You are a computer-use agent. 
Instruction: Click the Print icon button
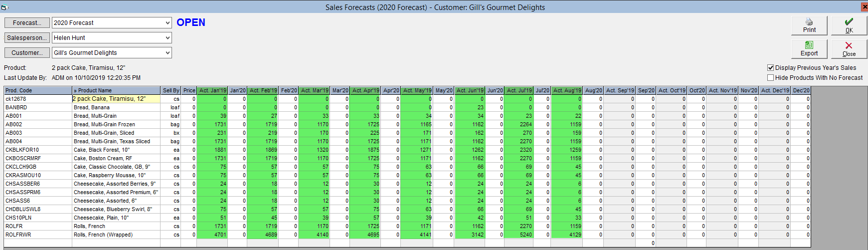click(x=809, y=25)
